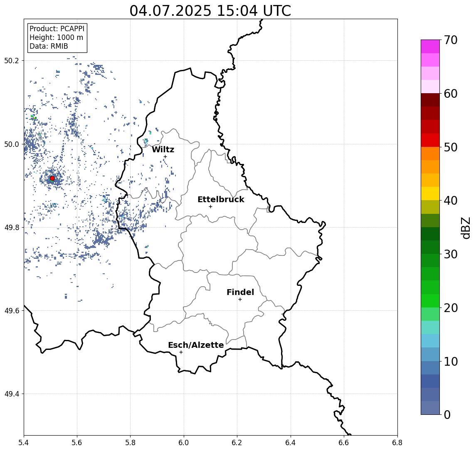Image resolution: width=476 pixels, height=451 pixels.
Task: Click the 30 tick on the colorbar
Action: tap(450, 254)
